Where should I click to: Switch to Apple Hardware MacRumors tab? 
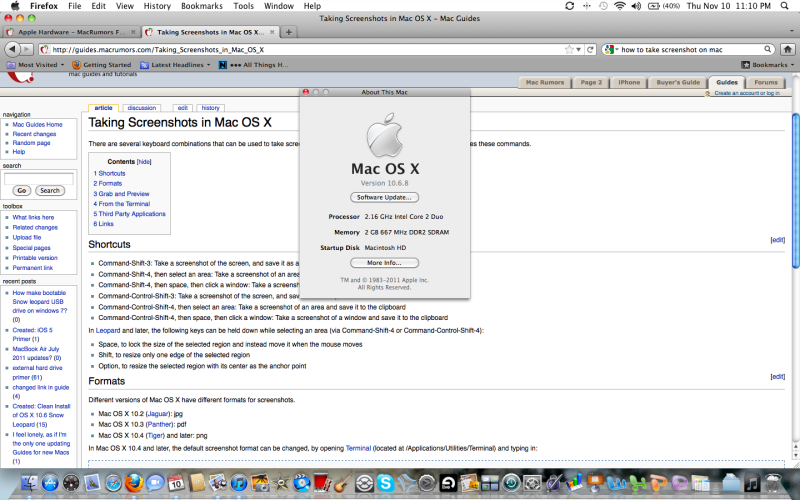pyautogui.click(x=71, y=32)
